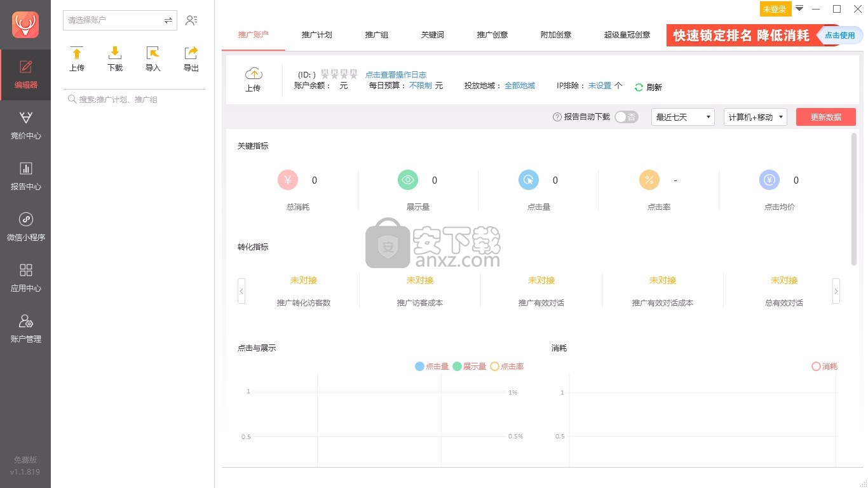Click the app logo in the sidebar
868x488 pixels.
click(x=25, y=25)
